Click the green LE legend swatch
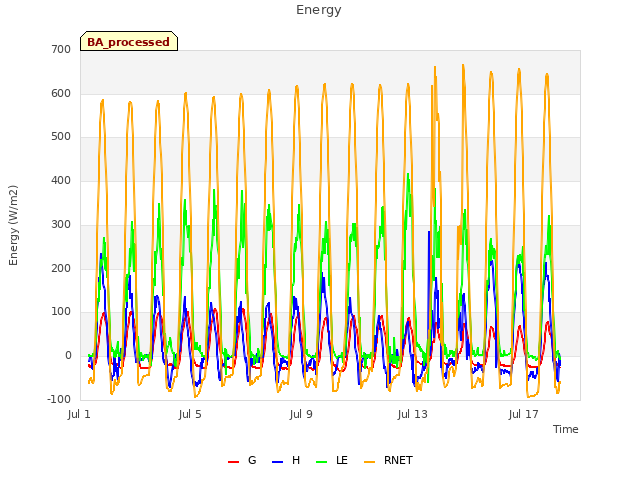The image size is (640, 480). click(322, 462)
